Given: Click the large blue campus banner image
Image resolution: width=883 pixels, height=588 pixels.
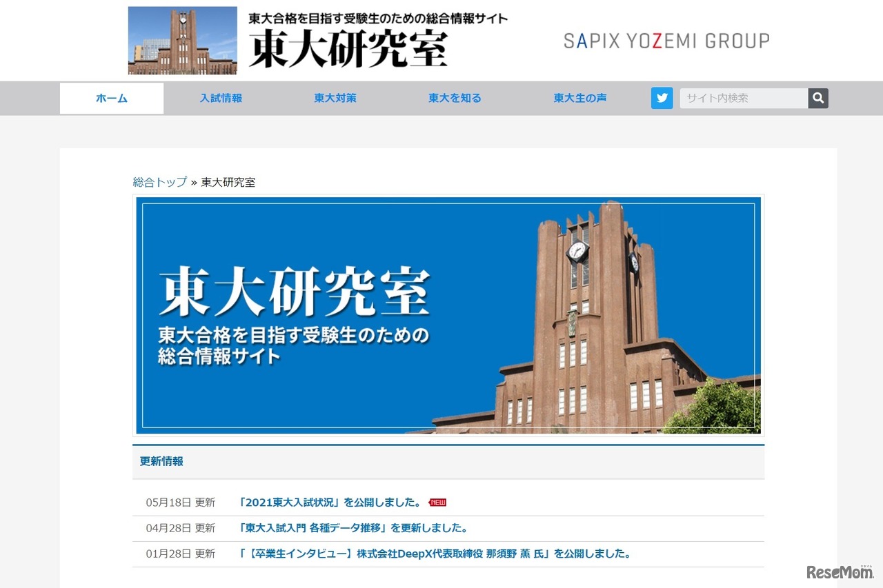Looking at the screenshot, I should coord(448,315).
